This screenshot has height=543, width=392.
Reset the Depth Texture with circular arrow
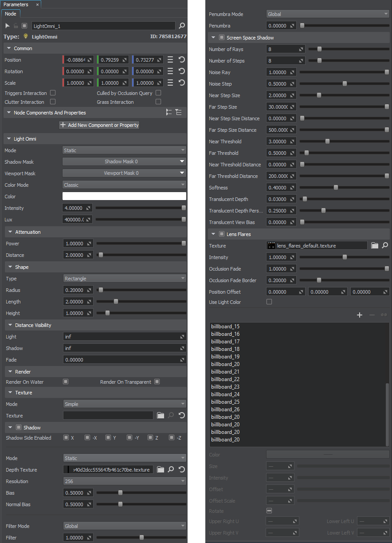coord(182,469)
